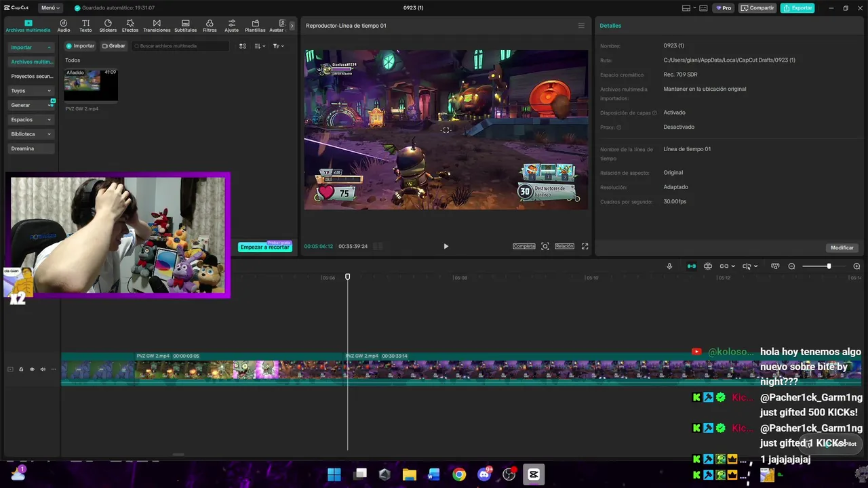Expand the Tuyos sidebar section
This screenshot has height=488, width=868.
click(31, 91)
